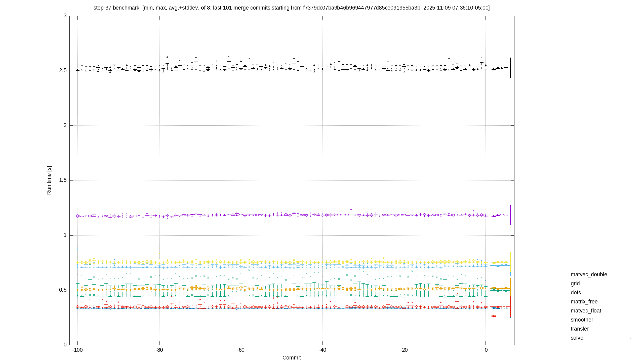The width and height of the screenshot is (644, 362).
Task: Click the 2.5 tick label on y-axis
Action: (x=63, y=71)
